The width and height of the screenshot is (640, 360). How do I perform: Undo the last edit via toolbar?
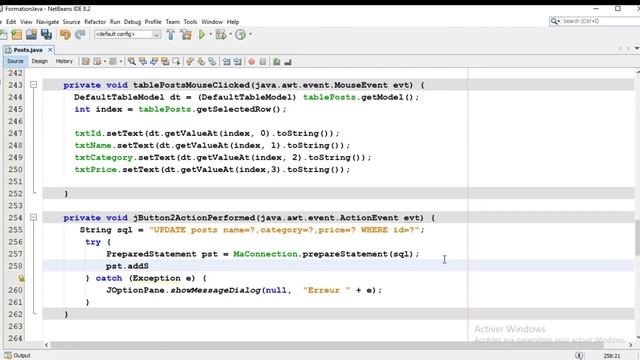pyautogui.click(x=65, y=35)
